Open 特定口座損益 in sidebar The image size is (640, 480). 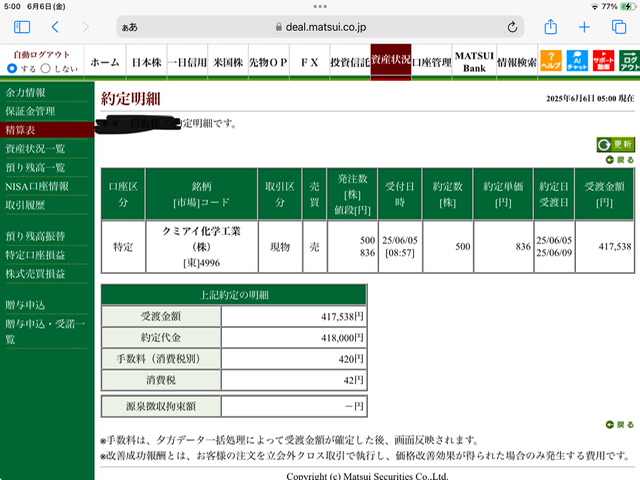(x=35, y=255)
